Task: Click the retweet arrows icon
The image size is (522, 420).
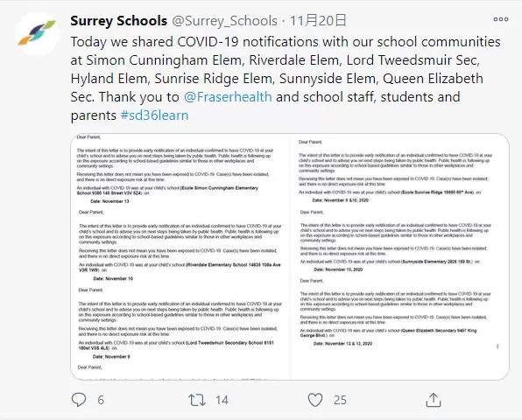Action: pyautogui.click(x=197, y=400)
